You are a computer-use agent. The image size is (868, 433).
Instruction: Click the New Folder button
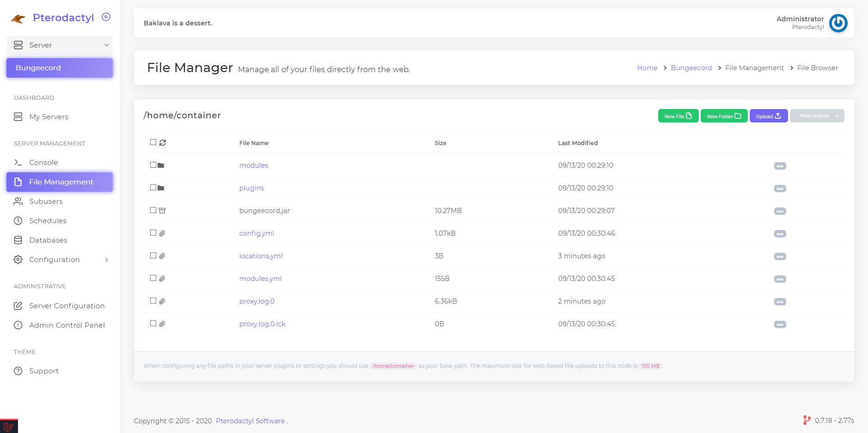pos(724,116)
